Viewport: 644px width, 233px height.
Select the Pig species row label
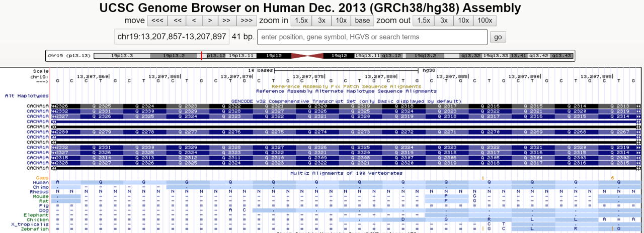tap(44, 205)
